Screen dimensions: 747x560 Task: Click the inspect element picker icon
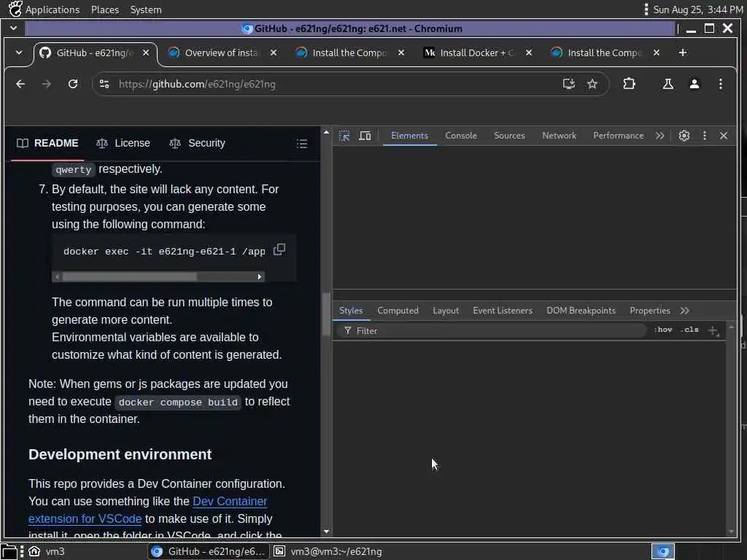pyautogui.click(x=344, y=136)
